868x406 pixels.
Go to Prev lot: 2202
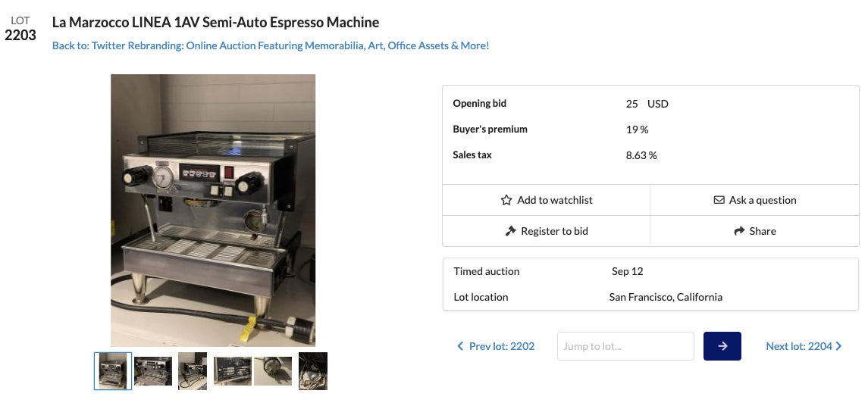(501, 346)
